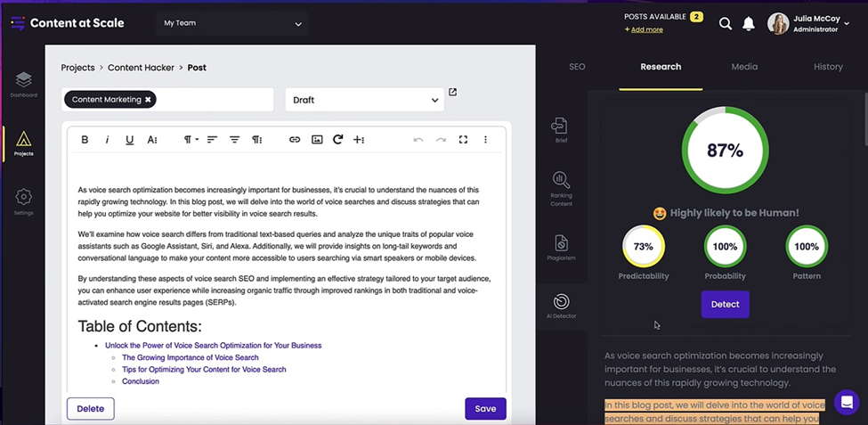Open the Ranking Content panel
Screen dimensions: 868x425
pyautogui.click(x=561, y=187)
